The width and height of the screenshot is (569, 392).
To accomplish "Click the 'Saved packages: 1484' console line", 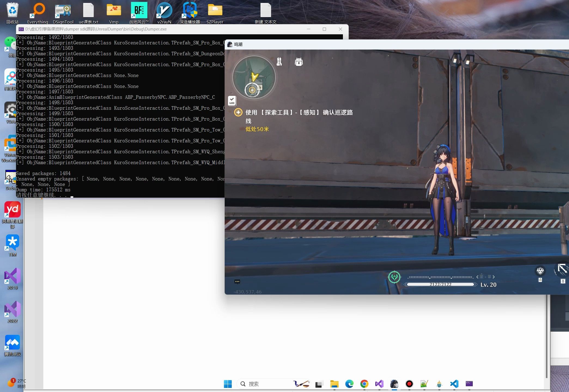I will click(43, 173).
